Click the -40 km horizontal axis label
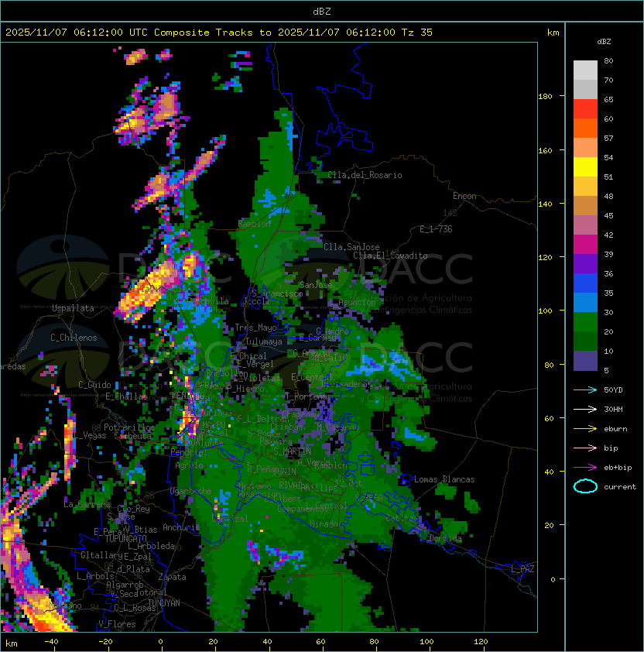The width and height of the screenshot is (644, 652). (52, 642)
